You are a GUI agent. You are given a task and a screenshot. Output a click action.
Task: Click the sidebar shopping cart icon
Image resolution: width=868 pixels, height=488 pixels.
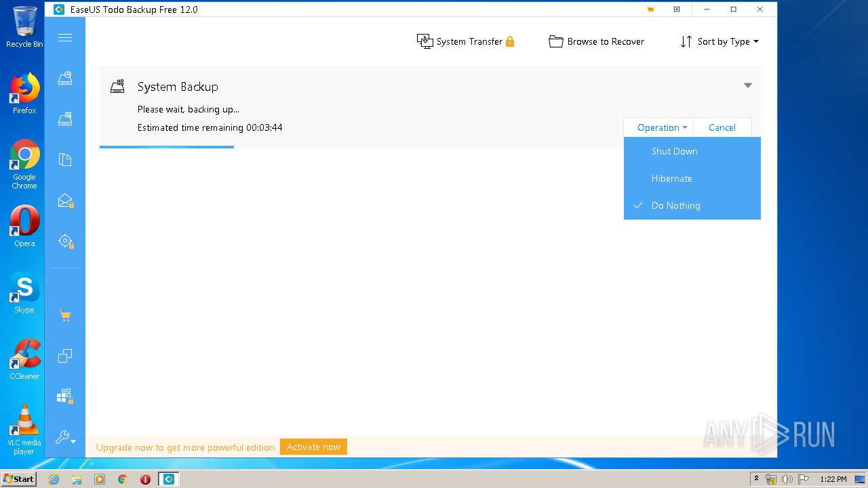pos(65,315)
